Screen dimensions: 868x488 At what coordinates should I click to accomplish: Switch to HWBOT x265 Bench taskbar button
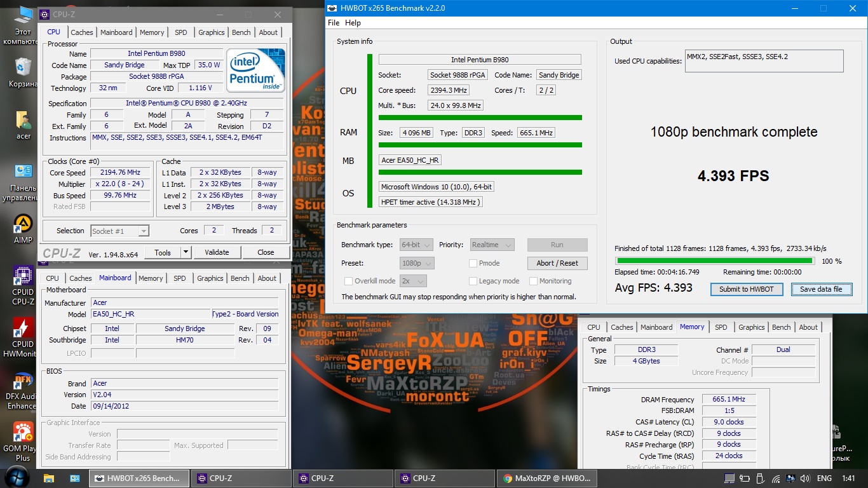coord(138,478)
